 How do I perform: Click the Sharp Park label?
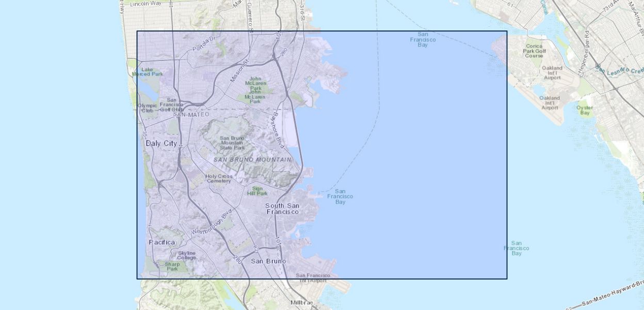[x=172, y=266]
